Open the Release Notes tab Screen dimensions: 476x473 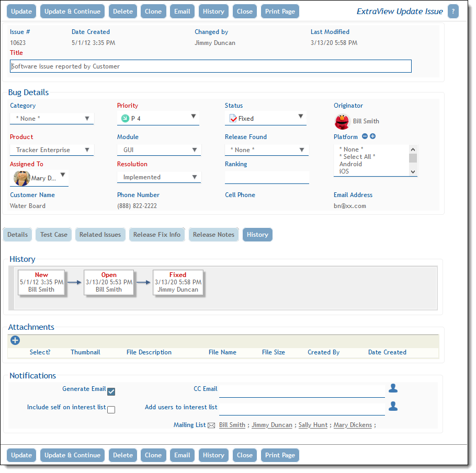click(213, 235)
